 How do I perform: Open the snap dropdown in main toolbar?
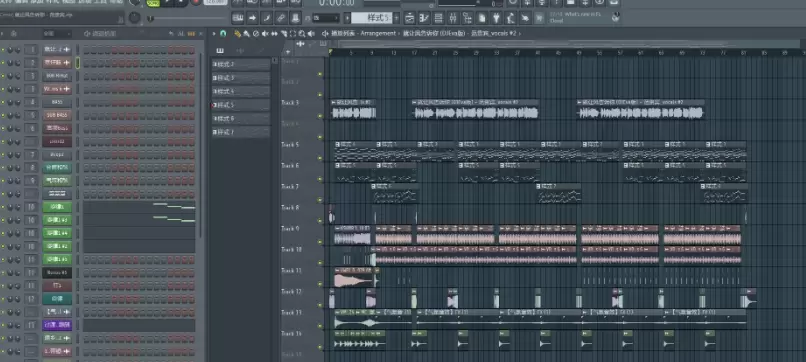coord(326,18)
